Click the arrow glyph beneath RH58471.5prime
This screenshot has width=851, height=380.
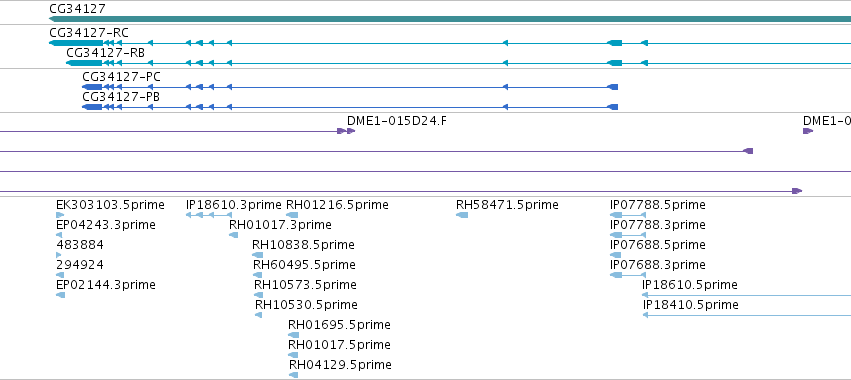(462, 215)
